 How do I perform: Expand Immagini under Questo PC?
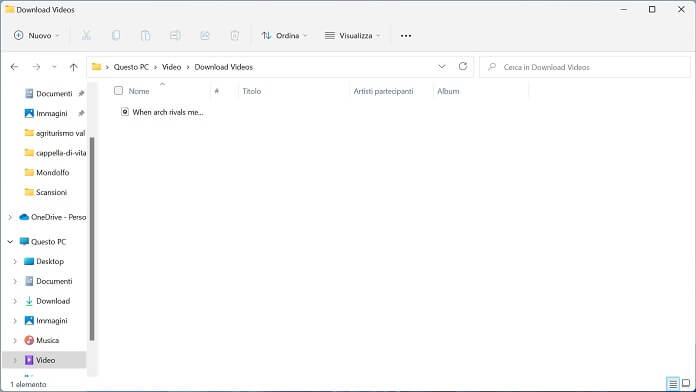[x=15, y=321]
